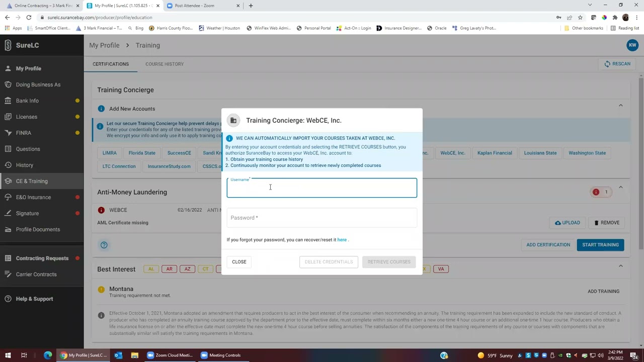This screenshot has width=644, height=362.
Task: Click Start Training button
Action: pyautogui.click(x=600, y=245)
